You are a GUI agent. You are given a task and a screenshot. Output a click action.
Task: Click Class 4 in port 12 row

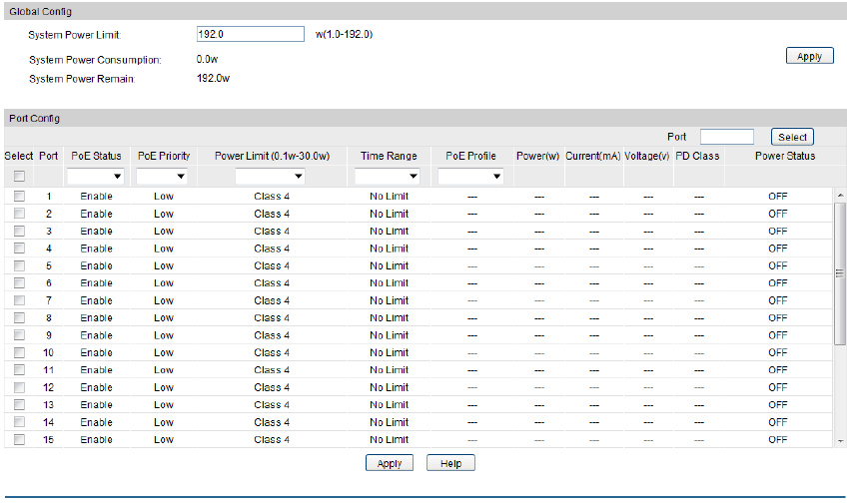tap(272, 387)
